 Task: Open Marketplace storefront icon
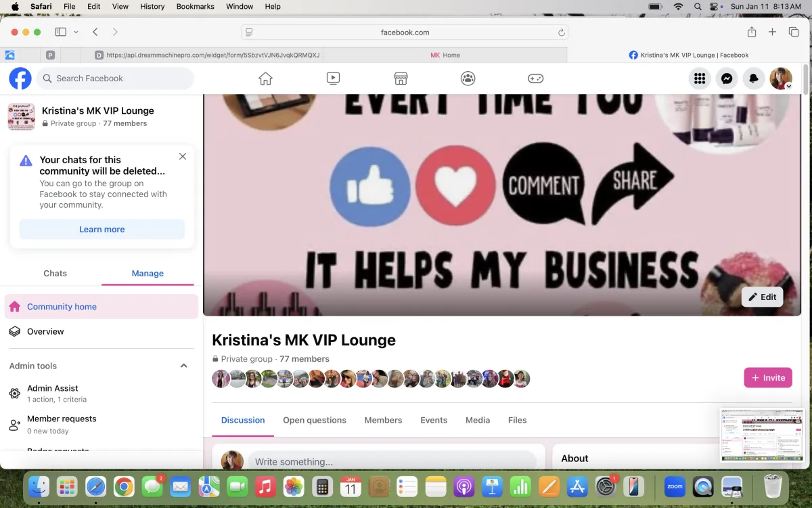pyautogui.click(x=401, y=79)
